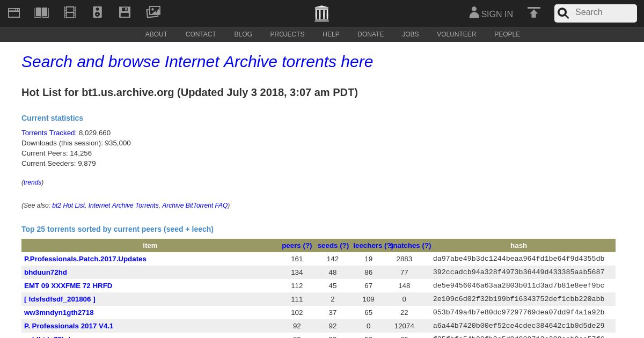
Task: Click the peers (?) column header
Action: point(297,246)
